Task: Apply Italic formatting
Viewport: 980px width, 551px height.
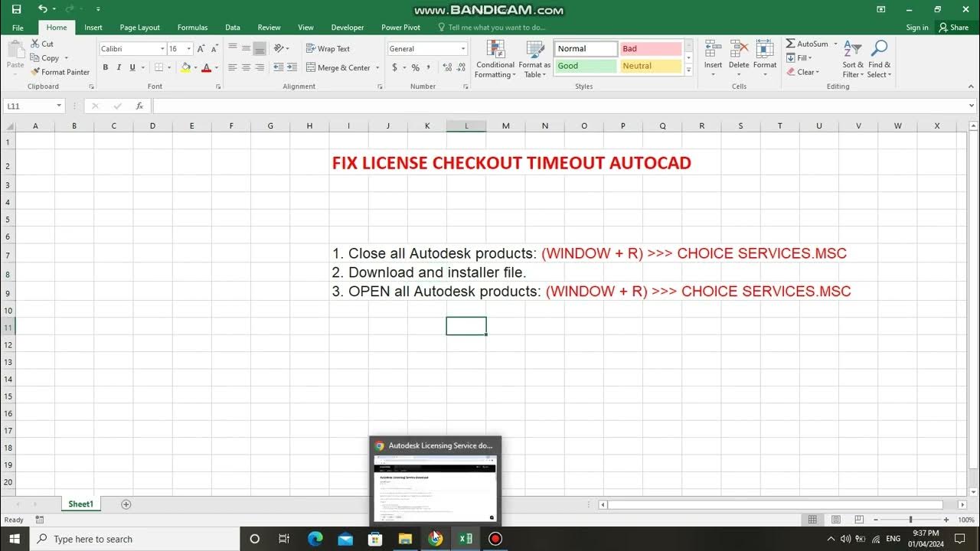Action: [x=119, y=67]
